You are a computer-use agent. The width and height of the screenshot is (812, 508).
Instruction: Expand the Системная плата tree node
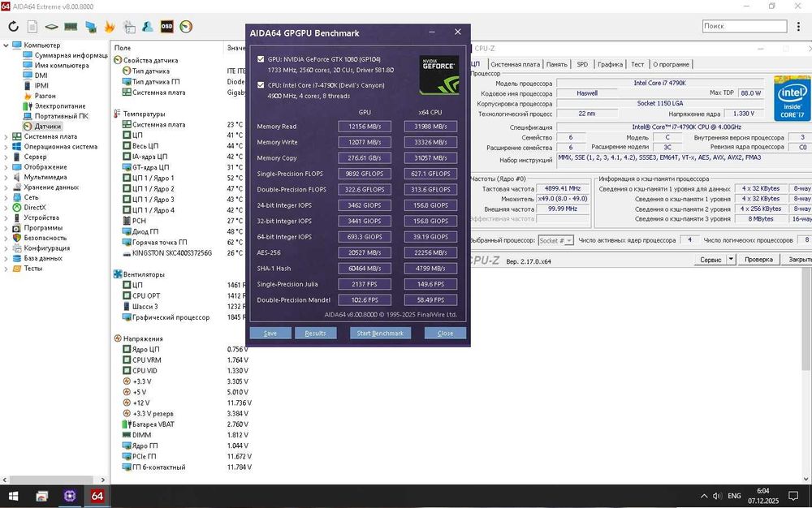click(x=6, y=136)
